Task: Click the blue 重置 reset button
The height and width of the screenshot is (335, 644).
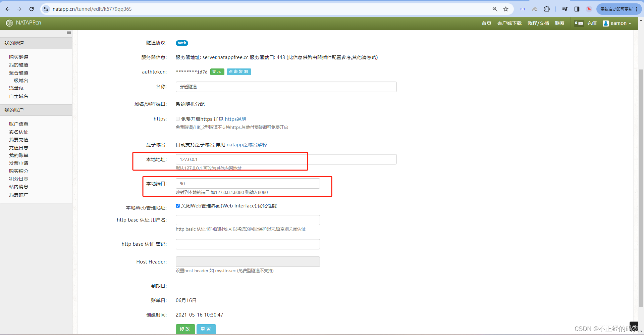Action: 206,329
